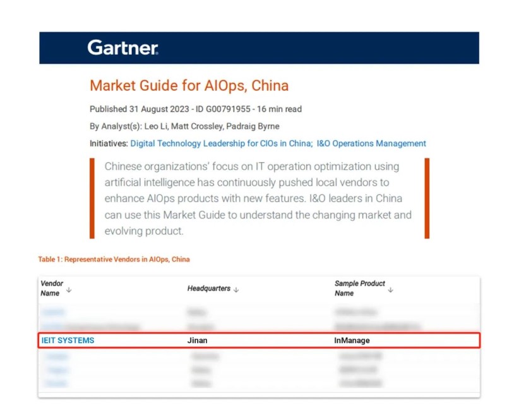Click the Sample Product Name sort arrow
519x420 pixels.
pyautogui.click(x=390, y=289)
